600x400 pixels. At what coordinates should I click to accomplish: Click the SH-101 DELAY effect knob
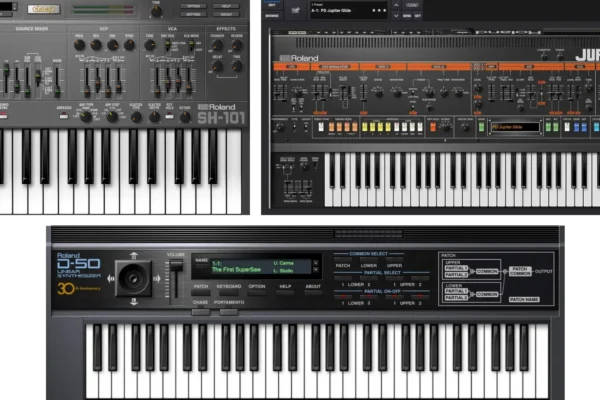pyautogui.click(x=217, y=67)
